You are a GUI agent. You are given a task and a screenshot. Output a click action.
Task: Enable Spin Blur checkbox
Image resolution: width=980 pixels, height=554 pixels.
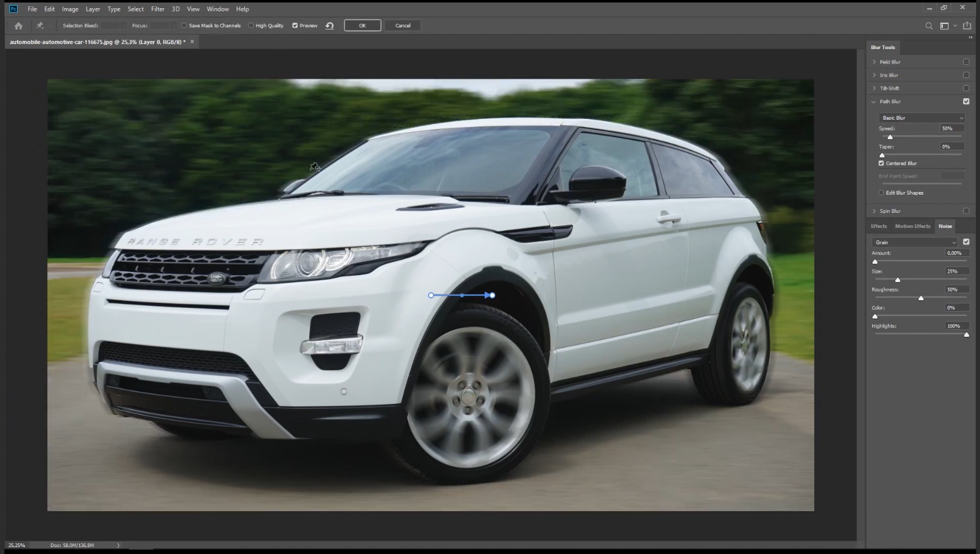point(966,211)
